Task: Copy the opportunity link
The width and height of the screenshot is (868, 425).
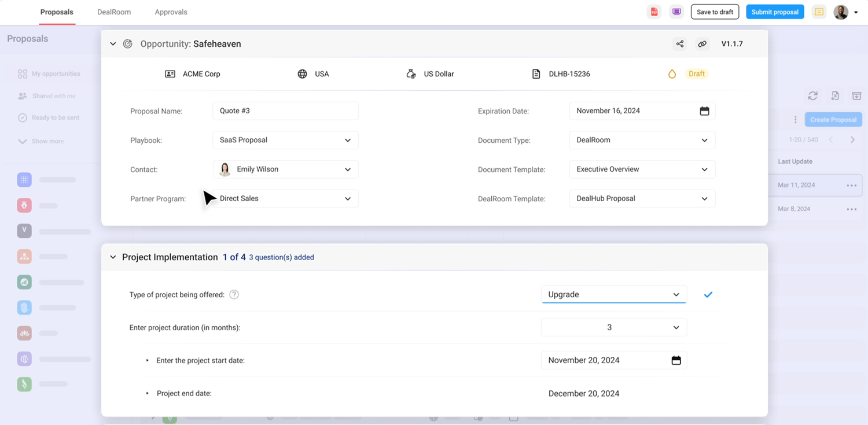Action: pyautogui.click(x=702, y=43)
